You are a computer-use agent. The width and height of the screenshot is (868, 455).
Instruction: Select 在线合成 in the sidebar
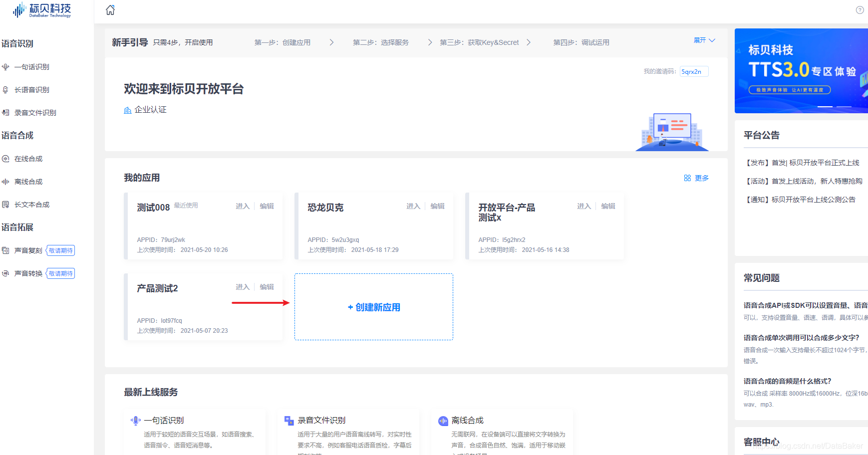(28, 159)
